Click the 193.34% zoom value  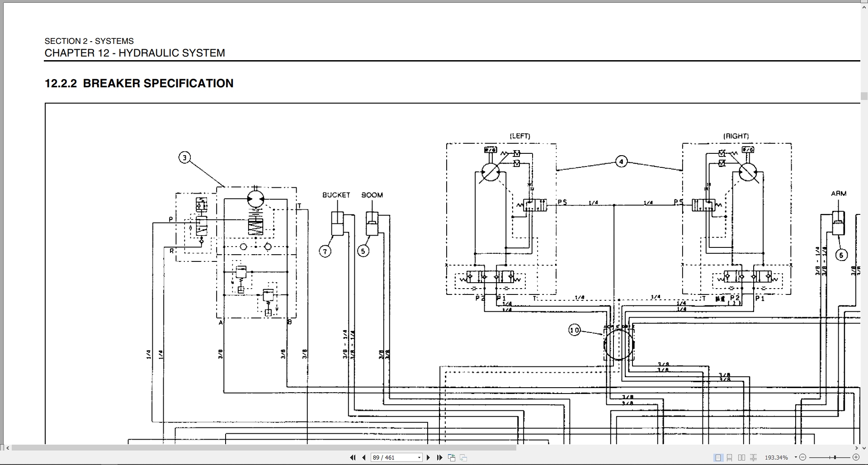pos(776,458)
